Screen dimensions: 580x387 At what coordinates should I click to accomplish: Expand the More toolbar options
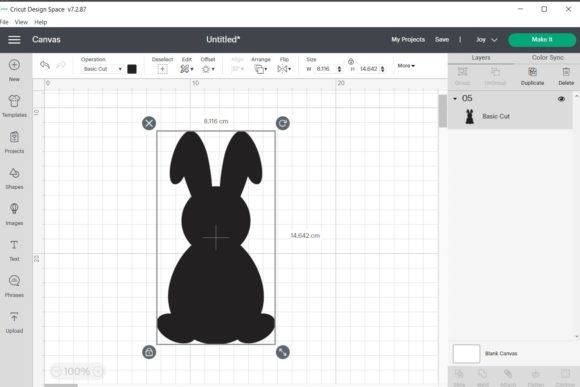tap(406, 66)
